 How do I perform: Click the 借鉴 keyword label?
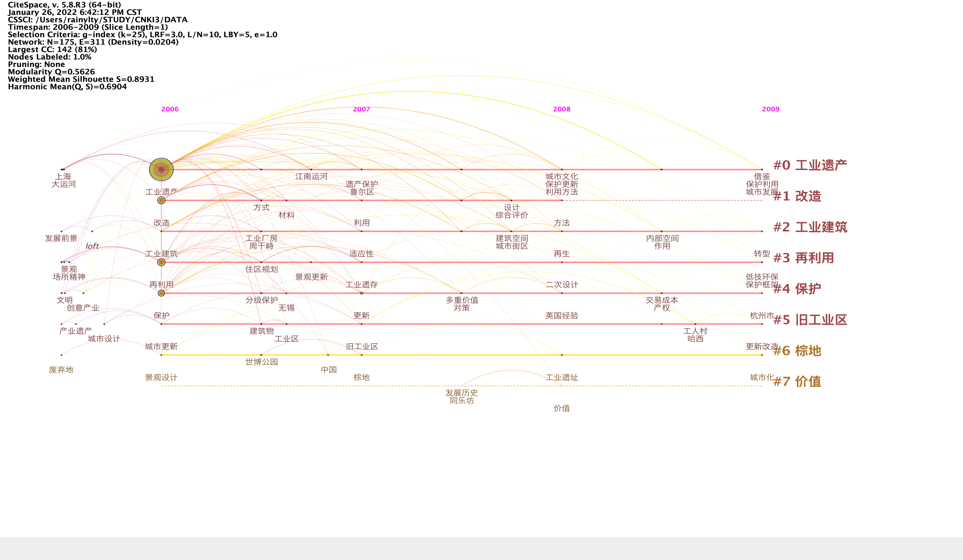(762, 177)
